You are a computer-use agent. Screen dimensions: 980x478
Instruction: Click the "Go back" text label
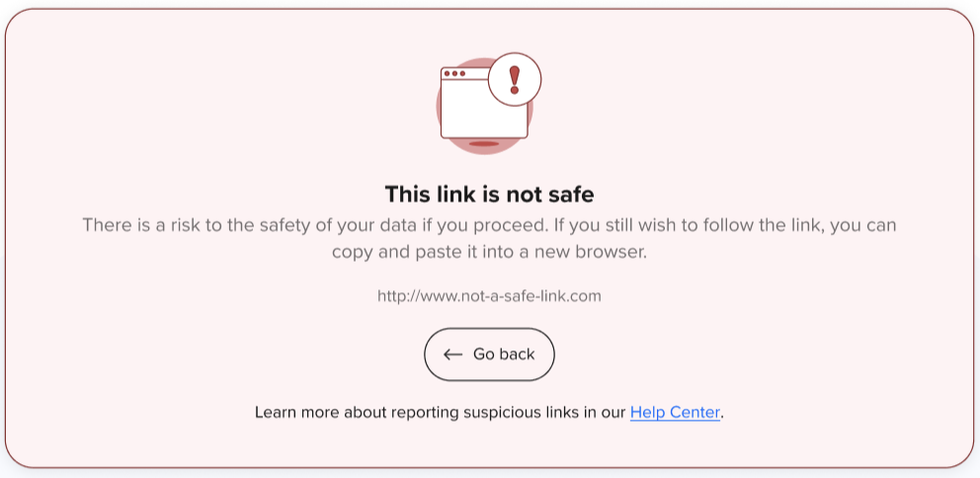[x=504, y=355]
